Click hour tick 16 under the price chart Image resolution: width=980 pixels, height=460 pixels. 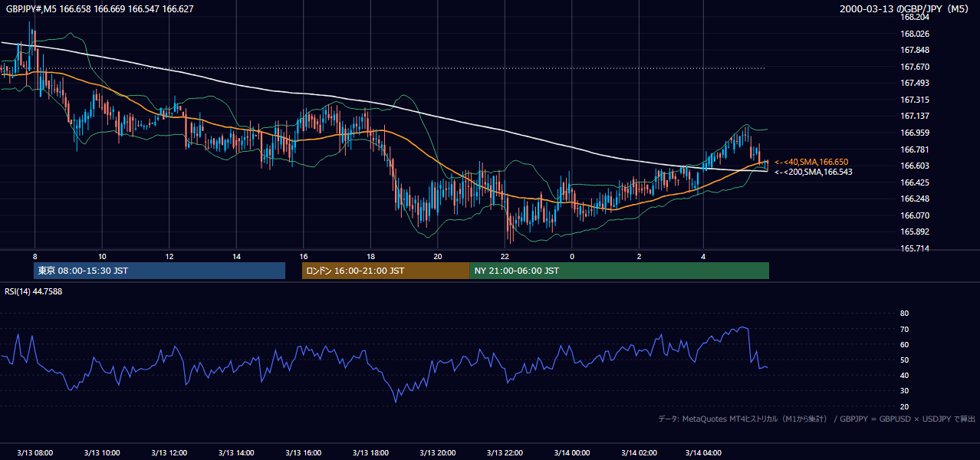304,256
